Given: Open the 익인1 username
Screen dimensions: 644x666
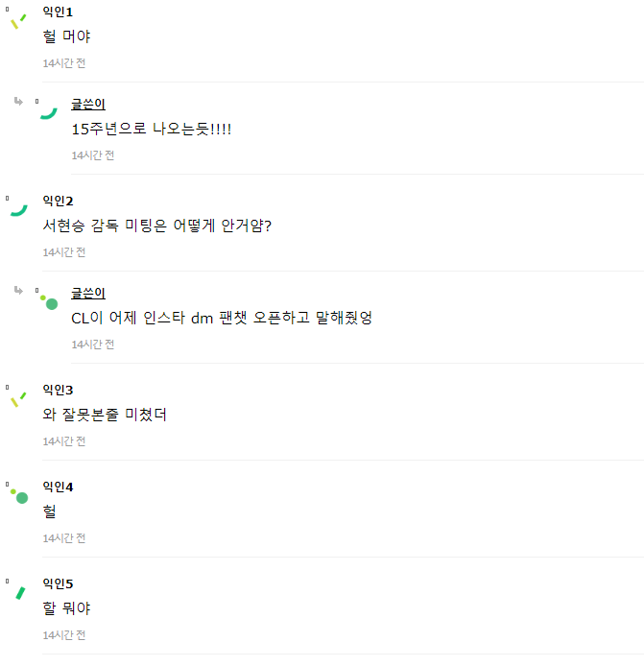Looking at the screenshot, I should pos(58,12).
